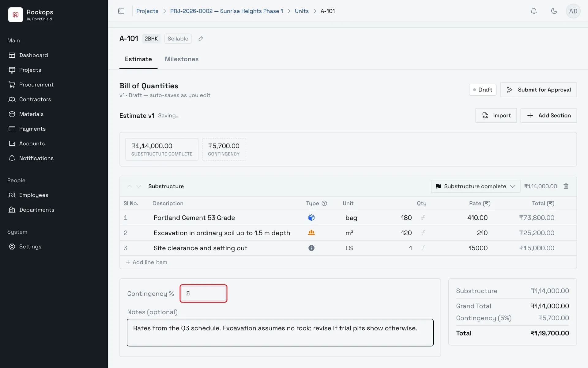
Task: Open the Substructure complete milestone dropdown
Action: pyautogui.click(x=475, y=186)
